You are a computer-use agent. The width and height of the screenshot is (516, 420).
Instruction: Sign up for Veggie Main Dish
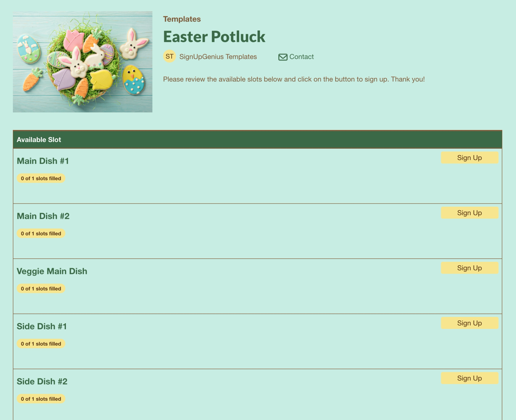click(x=470, y=268)
